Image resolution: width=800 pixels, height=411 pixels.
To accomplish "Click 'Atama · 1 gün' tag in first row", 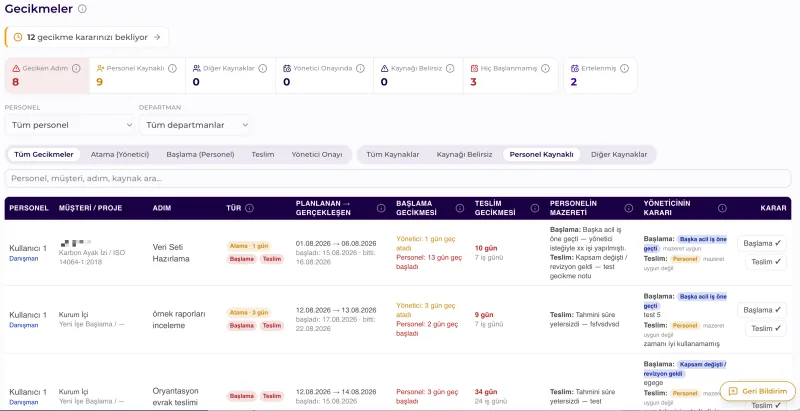I will click(x=248, y=246).
